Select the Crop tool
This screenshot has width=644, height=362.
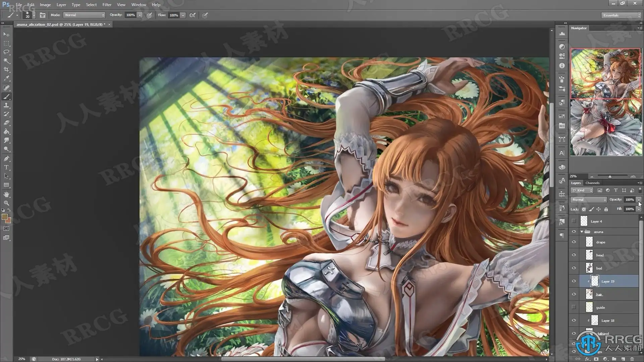pyautogui.click(x=6, y=69)
